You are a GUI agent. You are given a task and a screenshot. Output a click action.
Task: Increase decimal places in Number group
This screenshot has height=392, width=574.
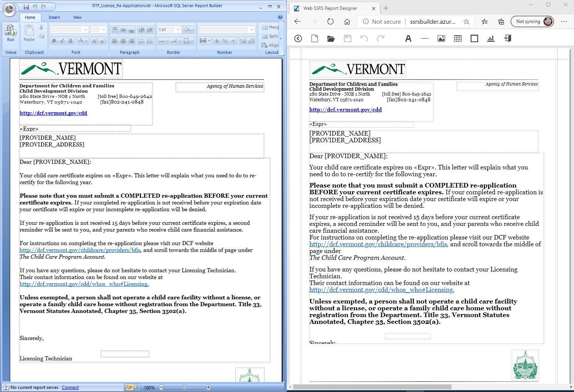pos(243,41)
